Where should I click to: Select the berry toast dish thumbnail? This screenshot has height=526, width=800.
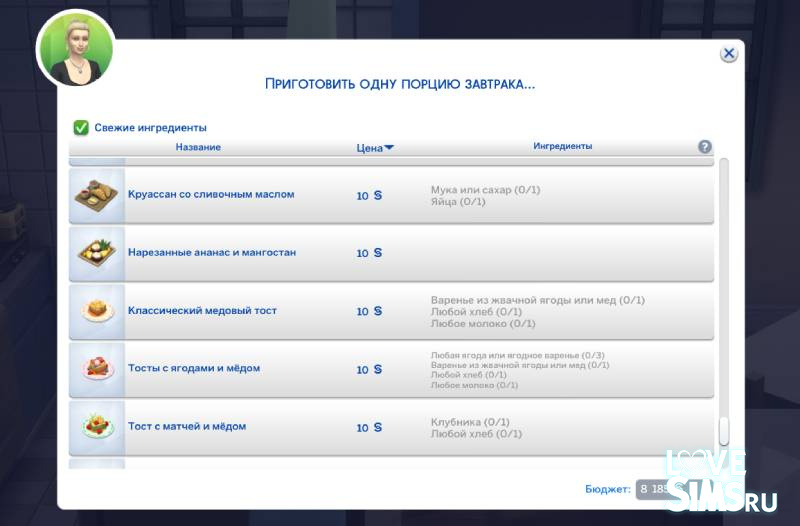tap(97, 369)
